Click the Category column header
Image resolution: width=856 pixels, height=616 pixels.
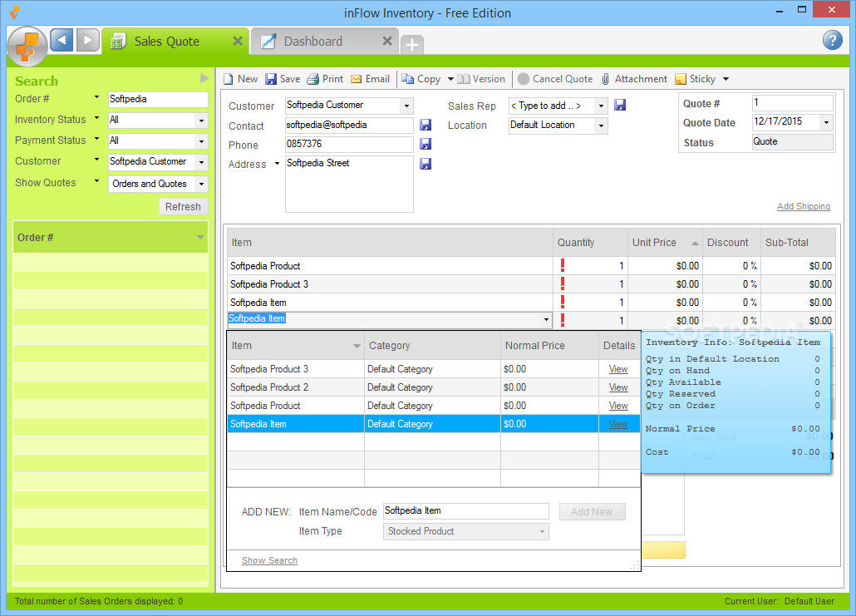[432, 346]
